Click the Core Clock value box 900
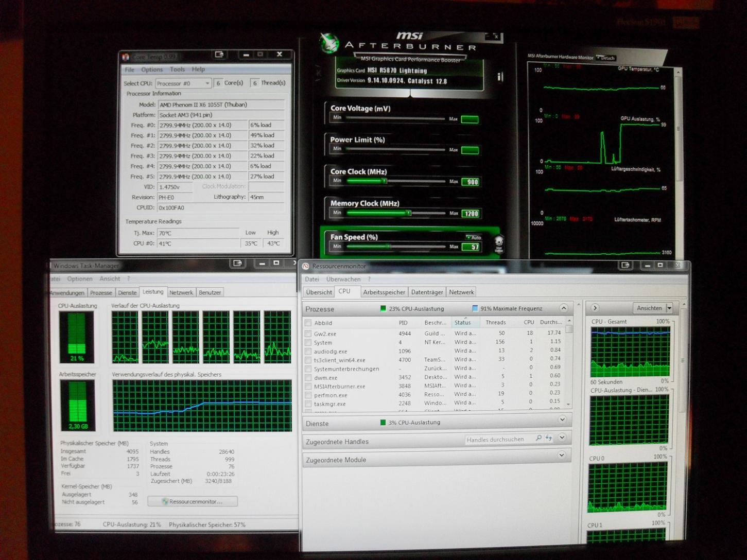The image size is (747, 560). tap(471, 182)
